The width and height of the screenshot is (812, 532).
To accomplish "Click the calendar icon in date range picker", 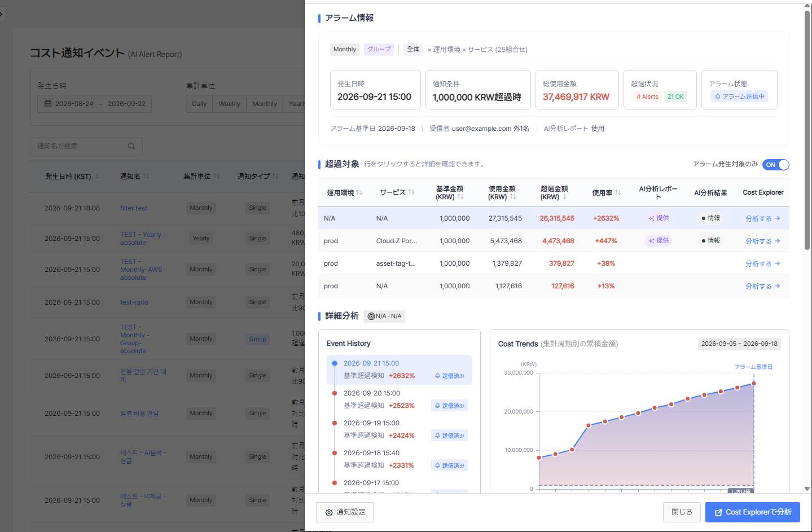I will coord(48,104).
